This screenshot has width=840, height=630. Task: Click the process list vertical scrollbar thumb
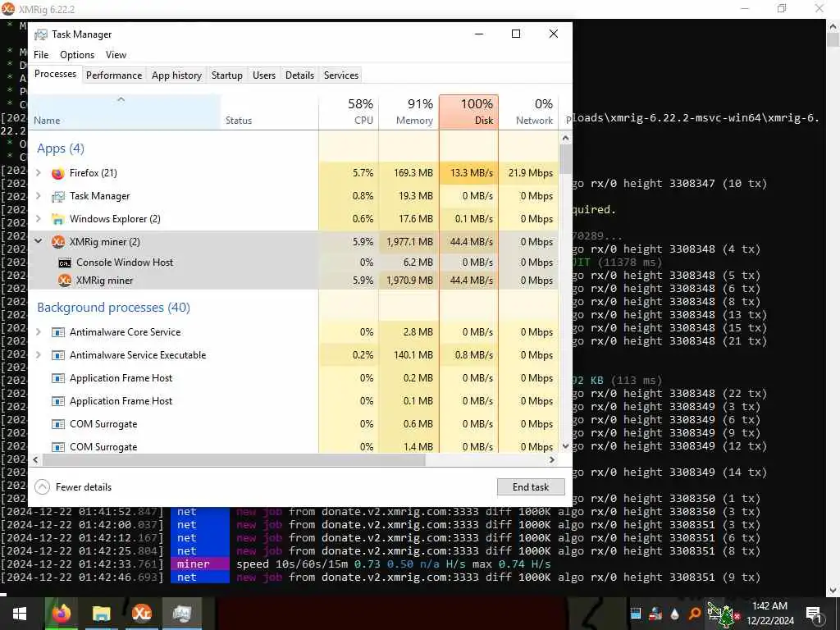(x=565, y=159)
